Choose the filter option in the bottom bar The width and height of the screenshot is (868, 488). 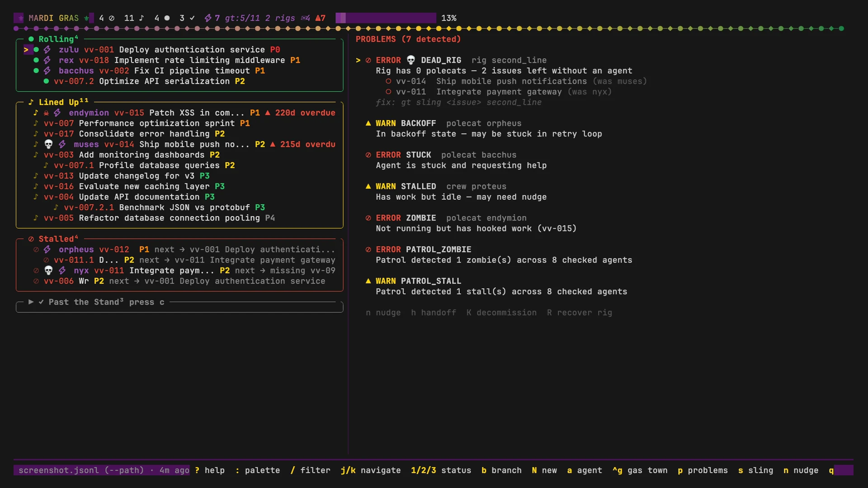click(x=311, y=470)
